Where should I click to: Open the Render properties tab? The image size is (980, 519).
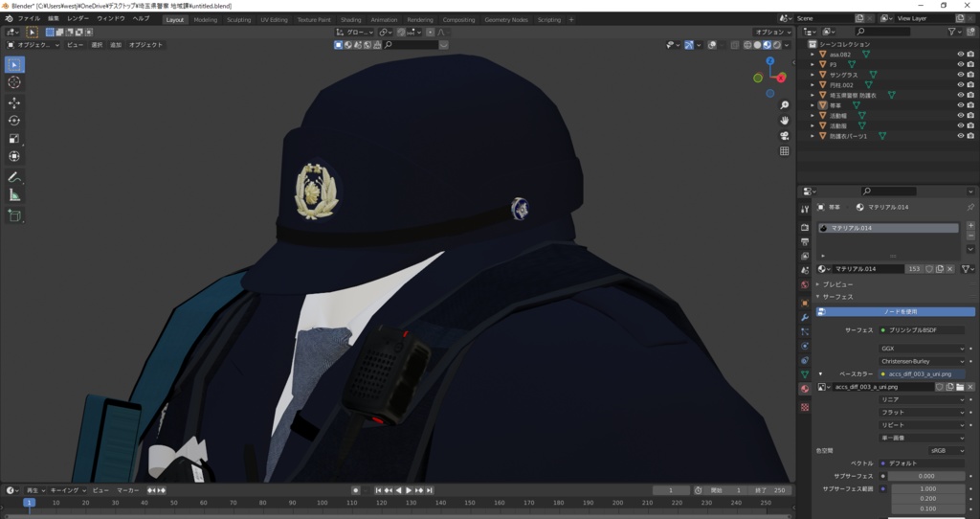[x=805, y=228]
